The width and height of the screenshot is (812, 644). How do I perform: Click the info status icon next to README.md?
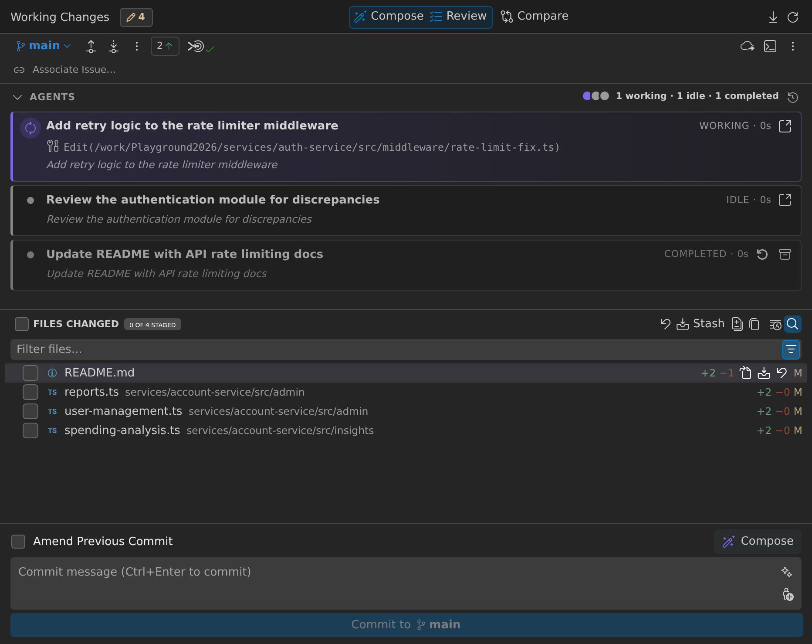click(x=52, y=373)
